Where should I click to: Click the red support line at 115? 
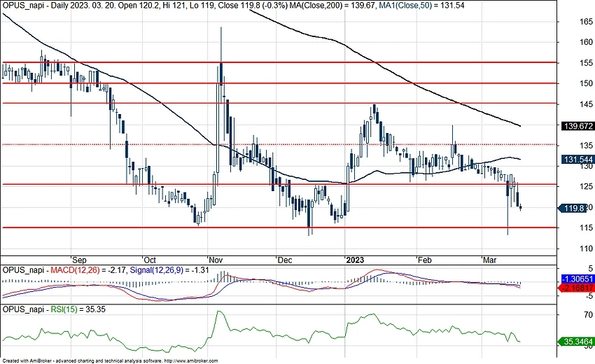[x=280, y=227]
